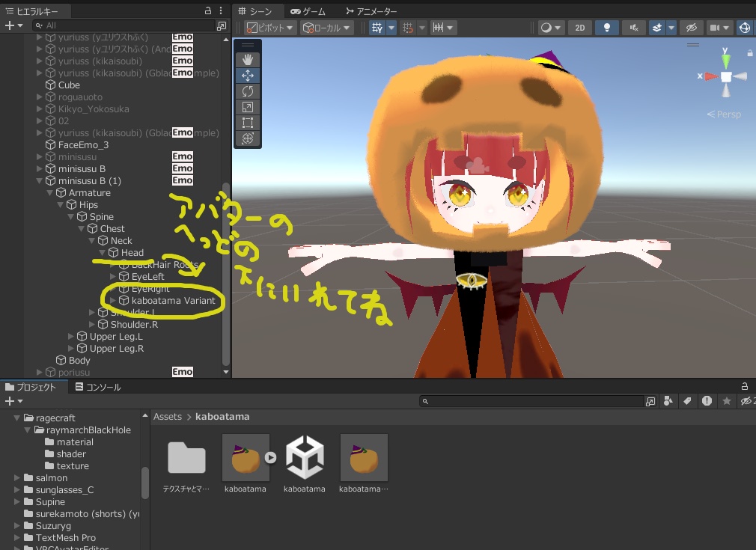Select the Hand view tool
The width and height of the screenshot is (756, 550).
pos(247,60)
